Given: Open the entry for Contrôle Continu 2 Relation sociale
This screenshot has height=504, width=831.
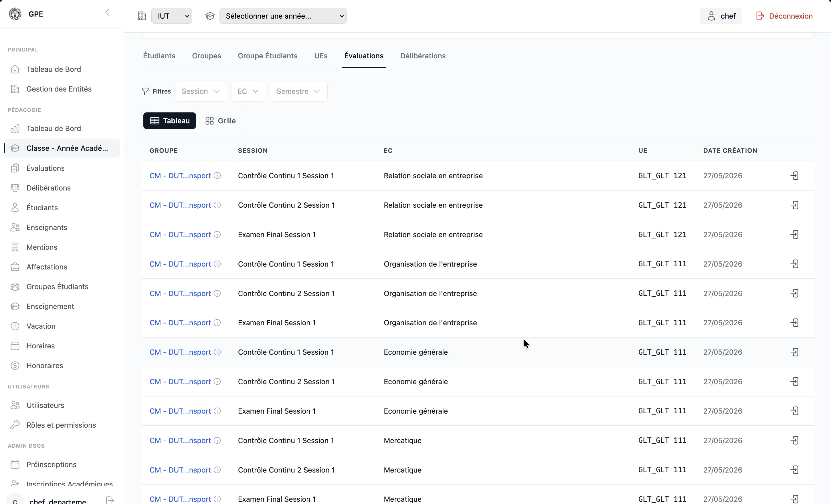Looking at the screenshot, I should (x=795, y=205).
